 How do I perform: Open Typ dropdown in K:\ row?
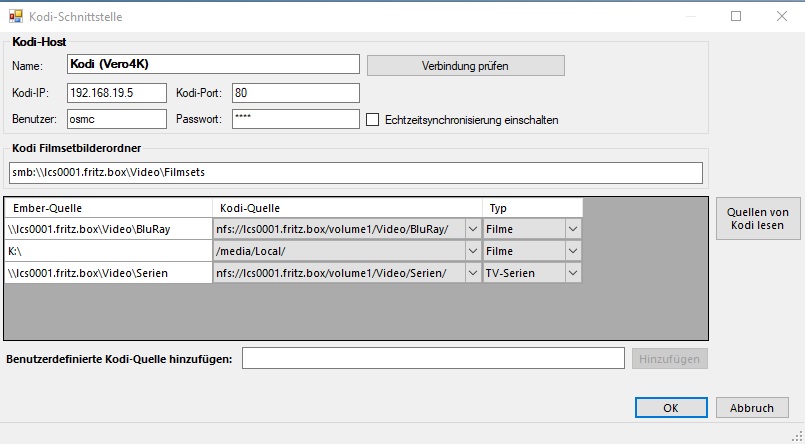[573, 251]
